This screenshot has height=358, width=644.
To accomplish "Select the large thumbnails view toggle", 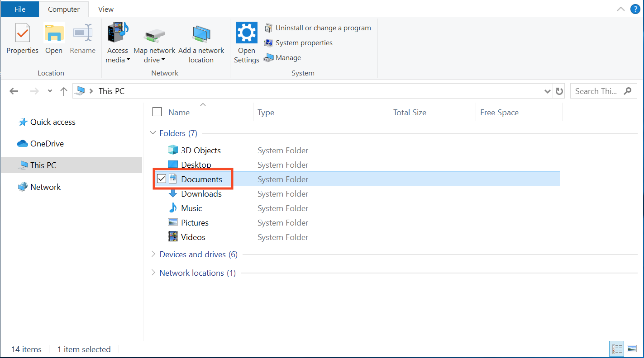I will click(631, 349).
